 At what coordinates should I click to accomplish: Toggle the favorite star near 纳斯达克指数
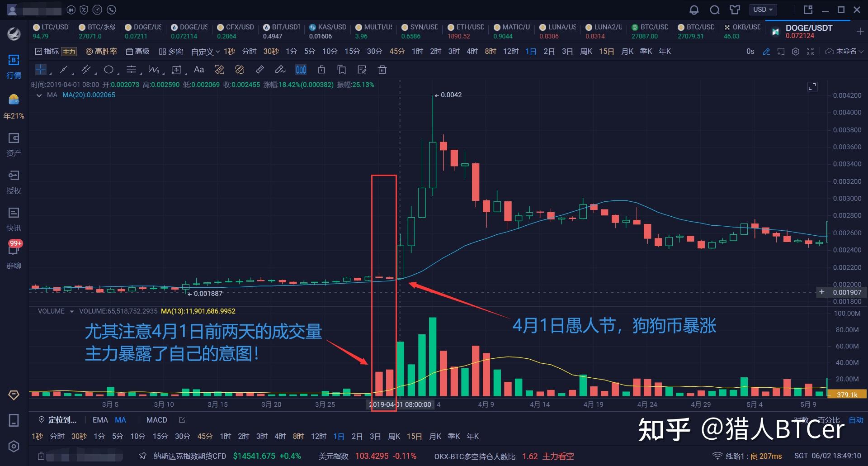143,456
